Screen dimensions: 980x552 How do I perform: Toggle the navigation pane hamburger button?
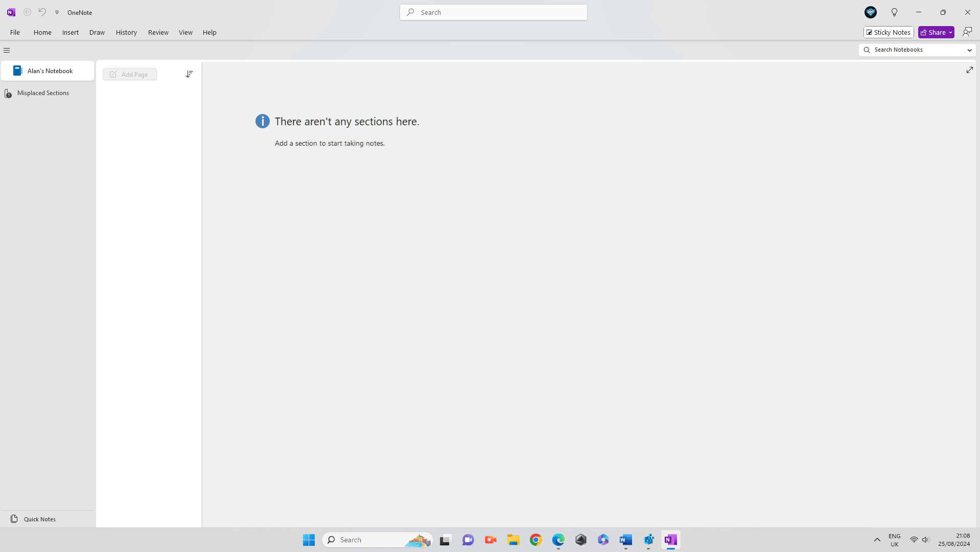click(x=7, y=50)
